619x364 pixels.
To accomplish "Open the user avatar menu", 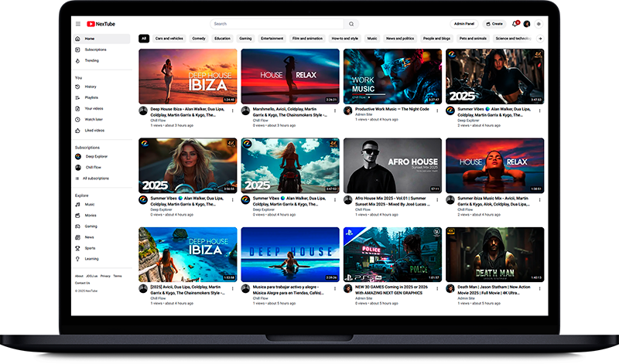I will [x=527, y=24].
